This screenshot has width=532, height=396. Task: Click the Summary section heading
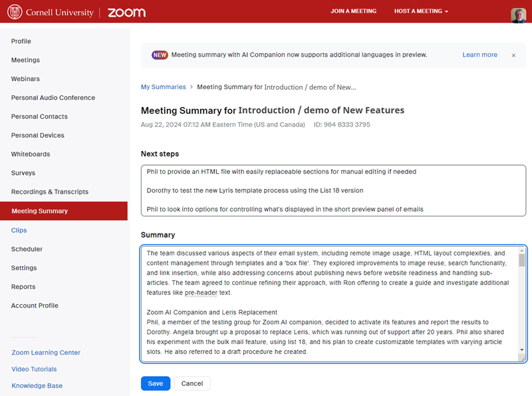click(158, 235)
